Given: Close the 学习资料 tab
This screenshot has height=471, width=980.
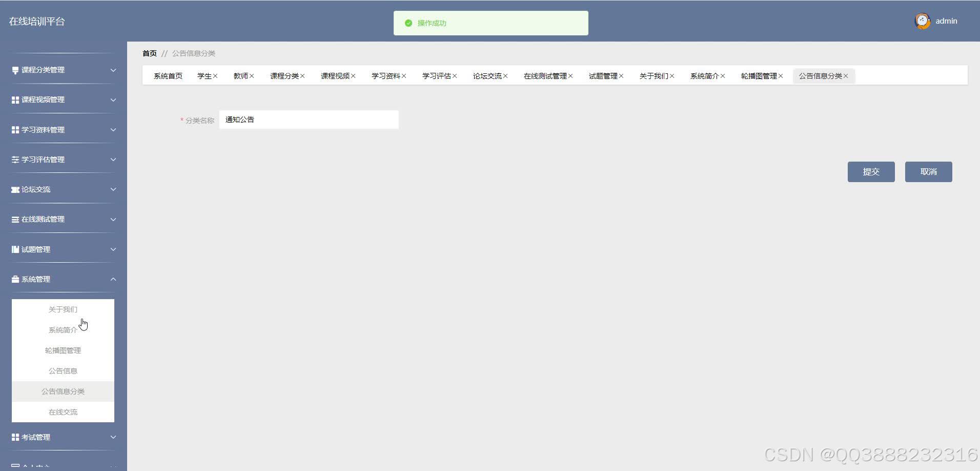Looking at the screenshot, I should tap(404, 76).
